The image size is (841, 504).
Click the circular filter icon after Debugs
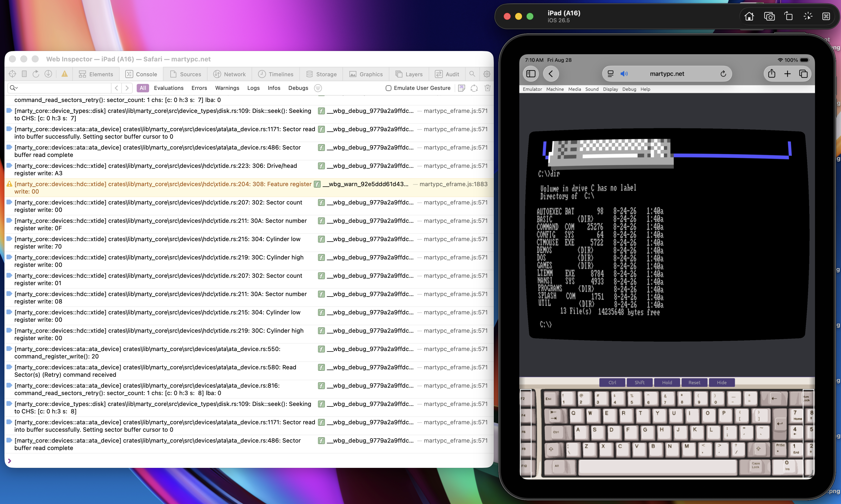[318, 88]
